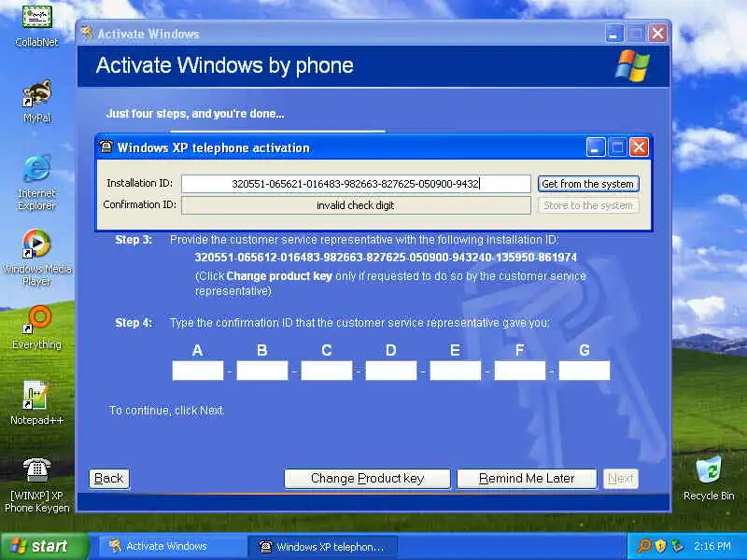Close the Activate Windows window
The width and height of the screenshot is (747, 560).
pos(658,34)
